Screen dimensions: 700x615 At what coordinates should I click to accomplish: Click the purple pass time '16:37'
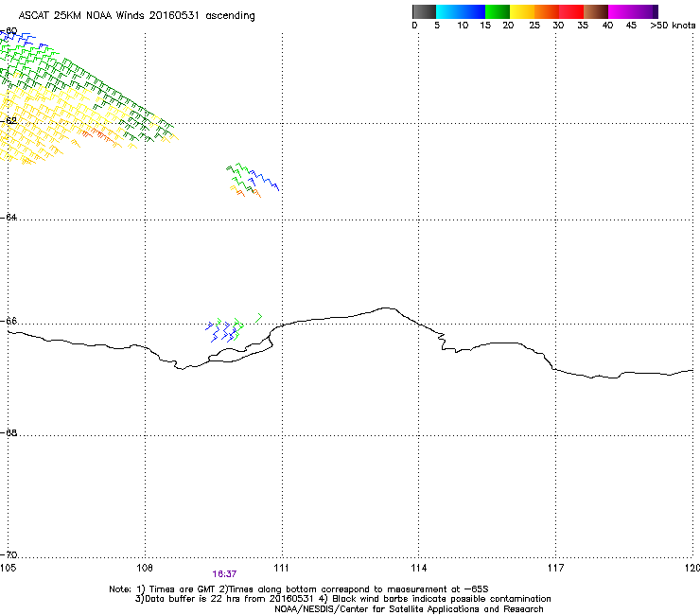pos(224,574)
